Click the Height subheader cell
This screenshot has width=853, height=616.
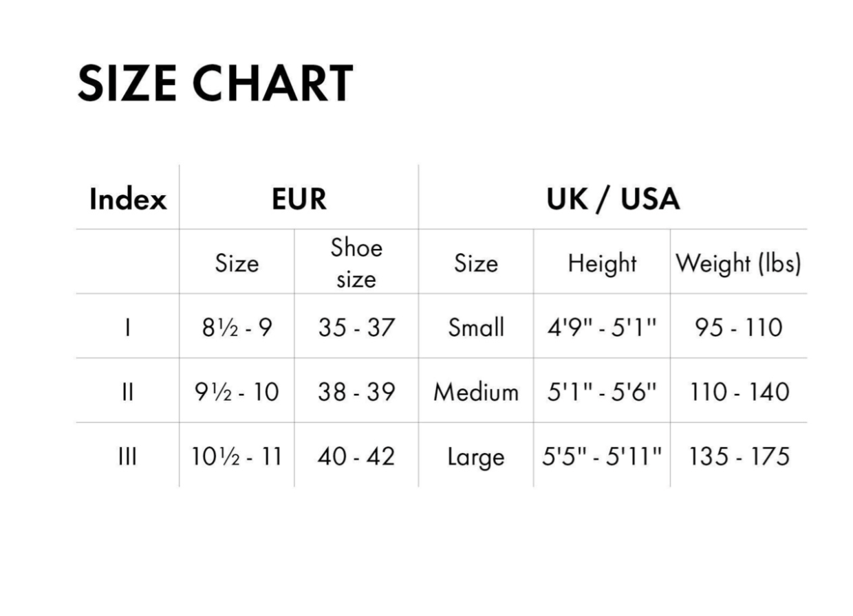pos(602,263)
